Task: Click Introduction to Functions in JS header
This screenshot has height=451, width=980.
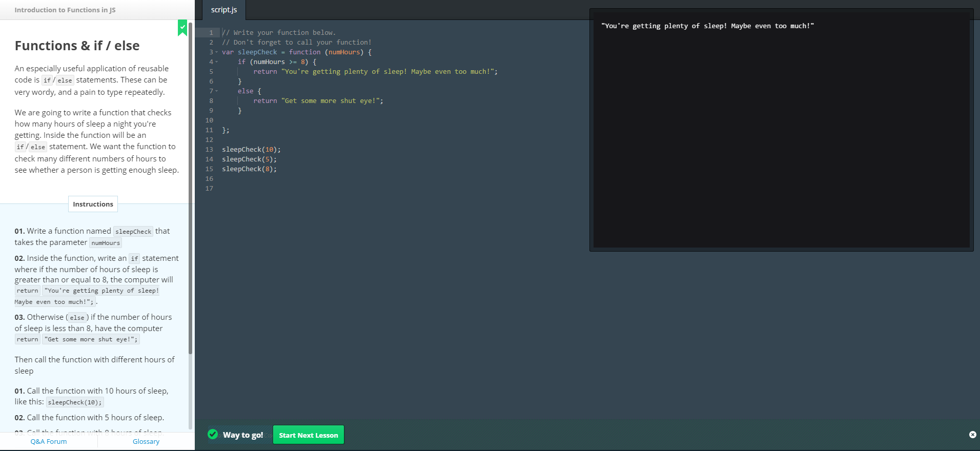Action: click(x=65, y=10)
